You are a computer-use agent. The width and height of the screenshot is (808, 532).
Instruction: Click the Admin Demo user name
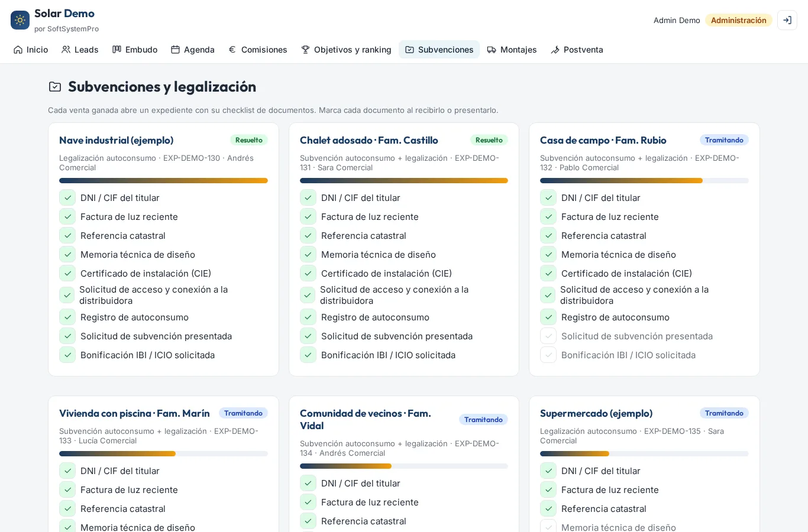(x=677, y=20)
